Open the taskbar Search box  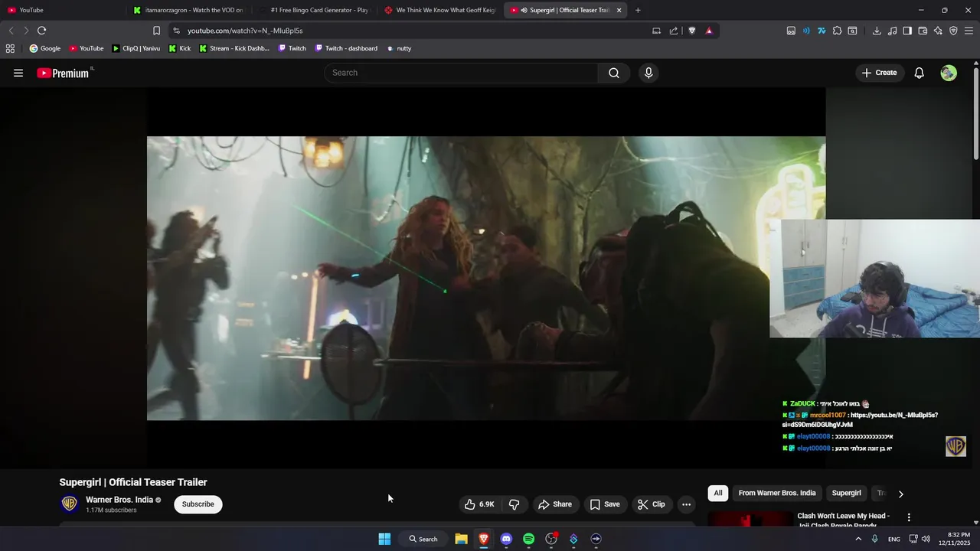click(x=423, y=539)
